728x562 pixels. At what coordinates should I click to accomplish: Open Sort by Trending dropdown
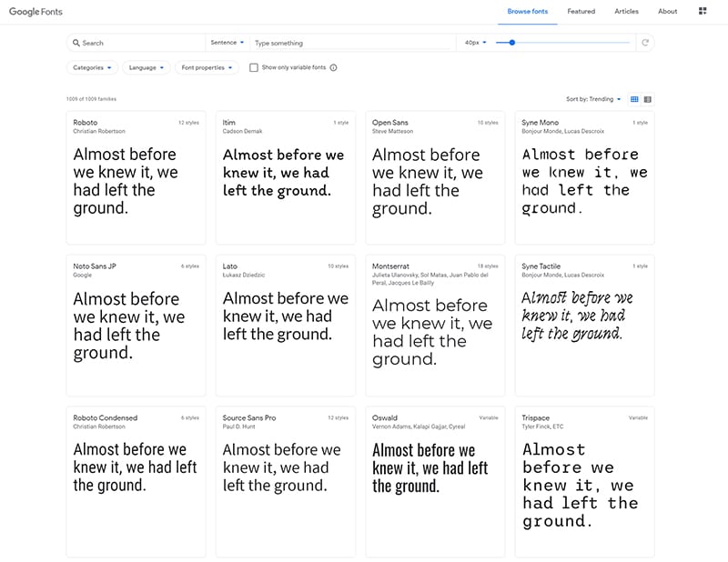click(593, 99)
